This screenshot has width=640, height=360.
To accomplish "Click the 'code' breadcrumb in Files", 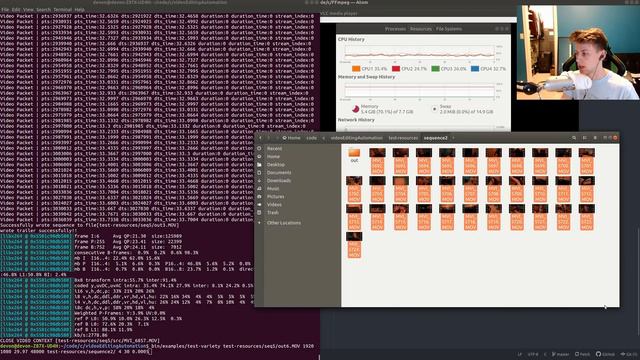I will pyautogui.click(x=311, y=138).
